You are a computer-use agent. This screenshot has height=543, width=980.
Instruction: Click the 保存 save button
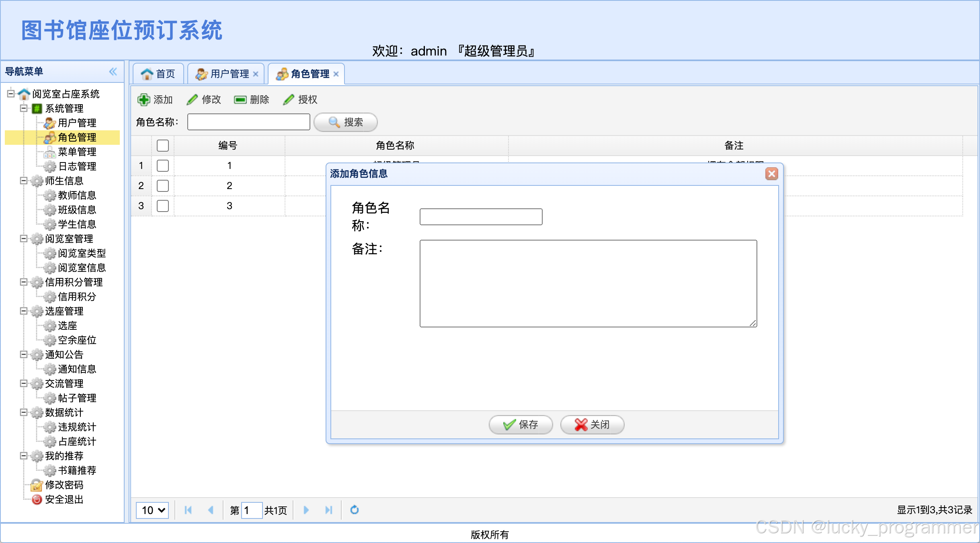point(521,425)
